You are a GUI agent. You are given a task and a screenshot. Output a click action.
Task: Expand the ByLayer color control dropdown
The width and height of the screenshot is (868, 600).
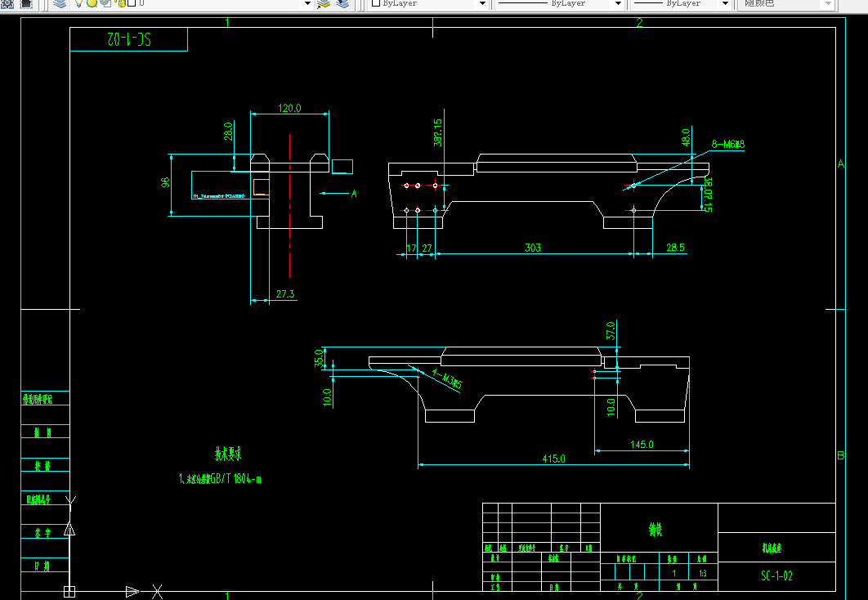coord(482,3)
